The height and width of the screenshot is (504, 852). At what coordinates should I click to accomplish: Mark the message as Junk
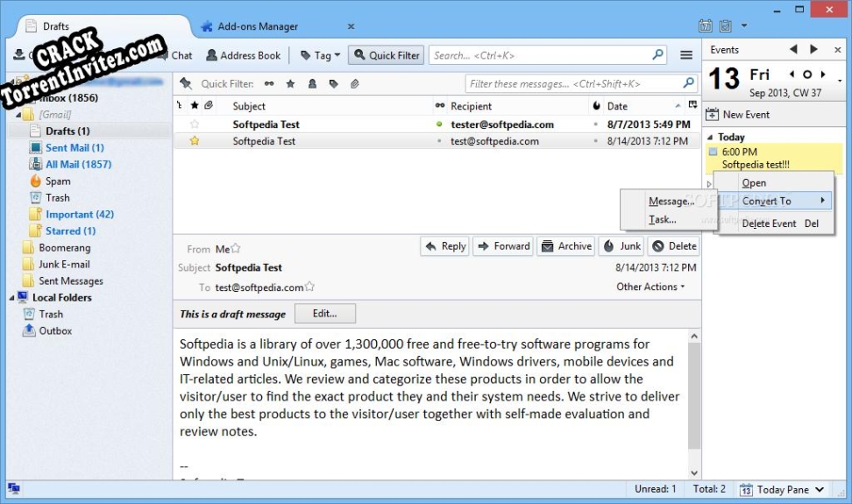click(621, 246)
